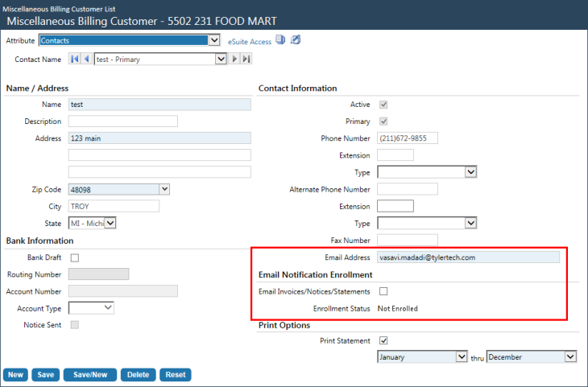Check Email Invoices/Notices/Statements box
Viewport: 588px width, 387px height.
point(383,291)
